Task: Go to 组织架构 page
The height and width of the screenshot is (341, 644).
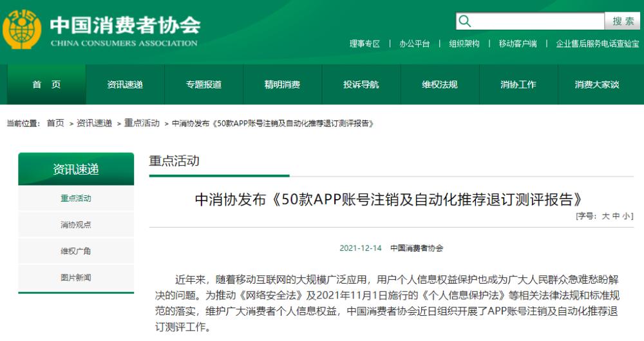Action: click(x=464, y=44)
